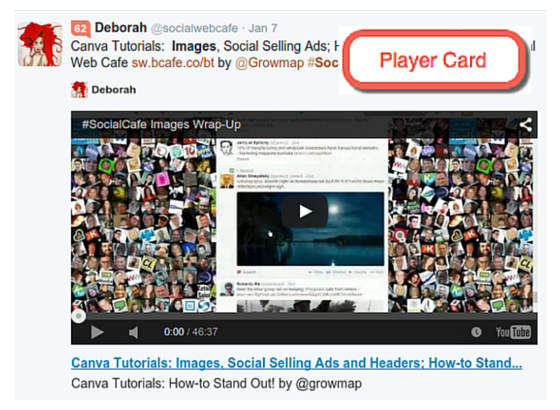The image size is (560, 410).
Task: Click the video share icon
Action: click(525, 125)
